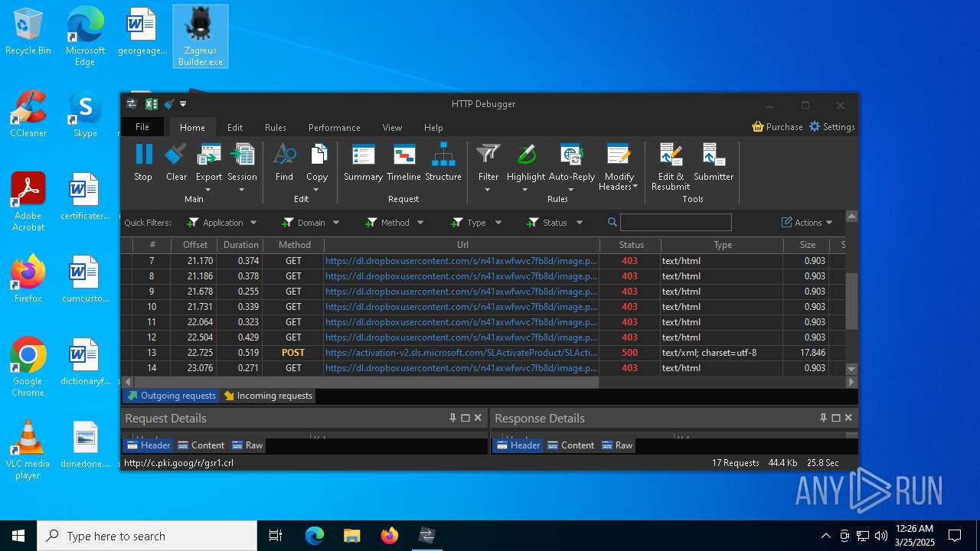Switch to the Help ribbon tab
Viewport: 980px width, 551px height.
coord(433,127)
